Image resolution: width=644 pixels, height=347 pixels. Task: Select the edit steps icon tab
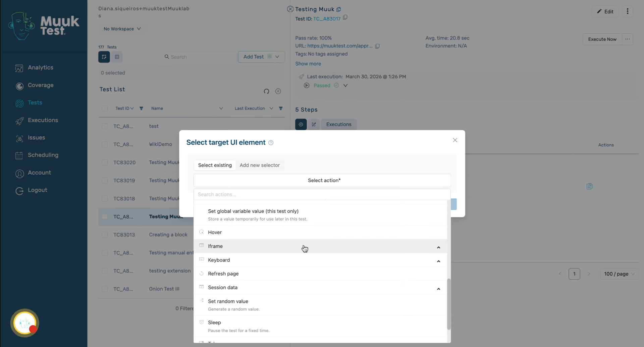click(314, 125)
